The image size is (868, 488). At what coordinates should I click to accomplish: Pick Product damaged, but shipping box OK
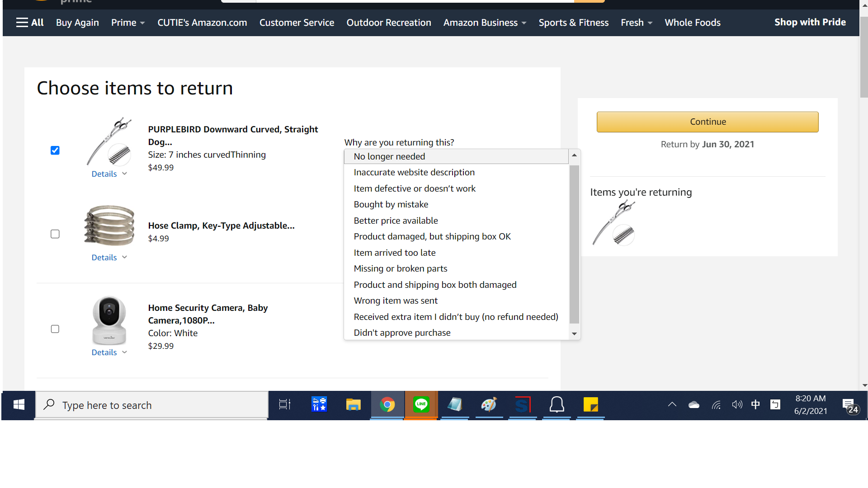[456, 237]
